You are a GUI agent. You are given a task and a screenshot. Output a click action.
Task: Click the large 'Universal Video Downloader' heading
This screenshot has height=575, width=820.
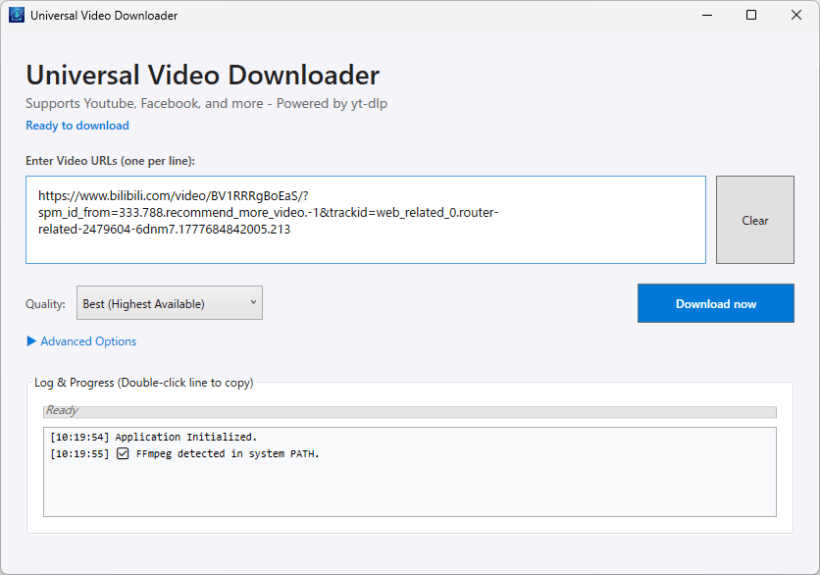(x=203, y=75)
